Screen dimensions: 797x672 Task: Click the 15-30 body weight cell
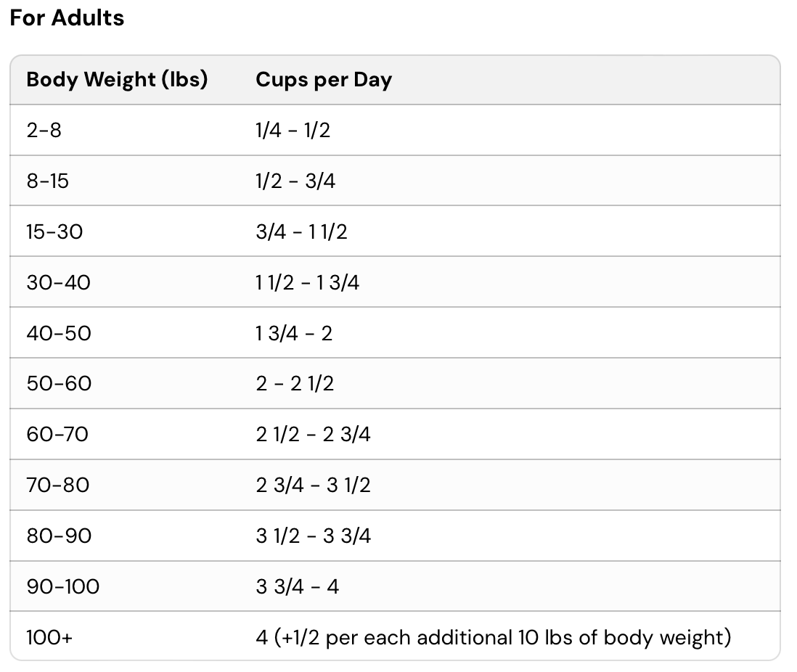(54, 231)
